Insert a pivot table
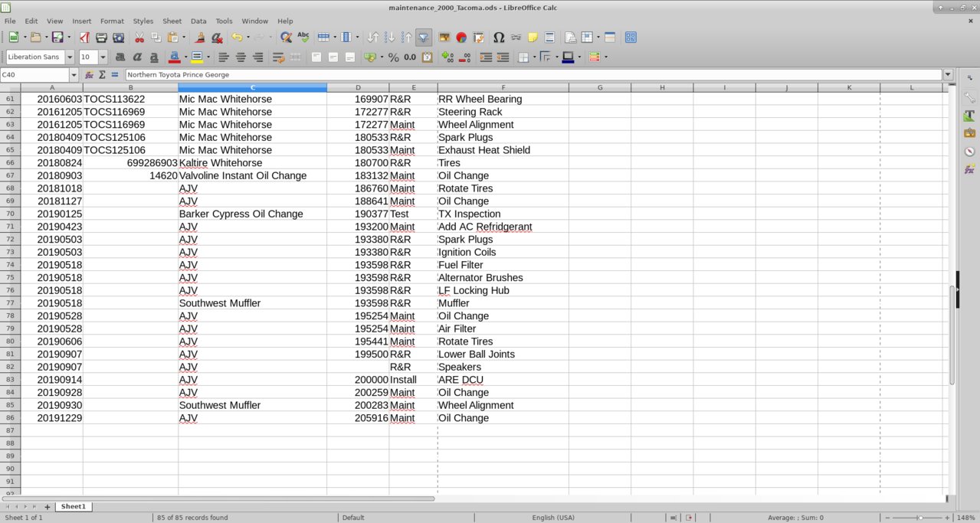The width and height of the screenshot is (980, 523). tap(478, 37)
